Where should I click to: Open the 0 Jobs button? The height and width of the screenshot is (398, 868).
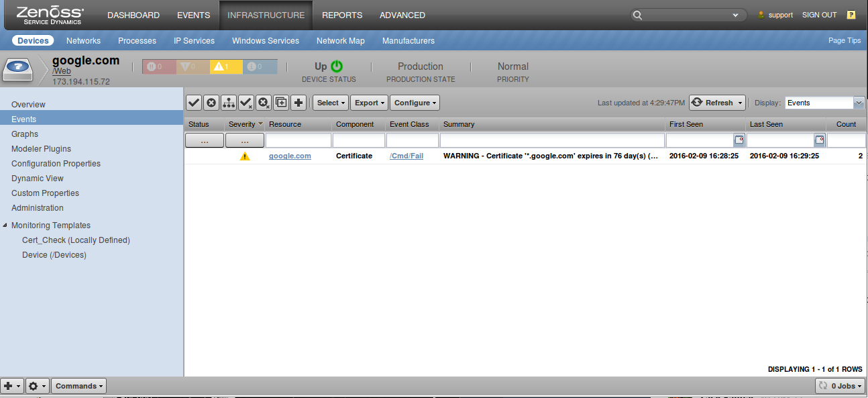click(x=840, y=386)
